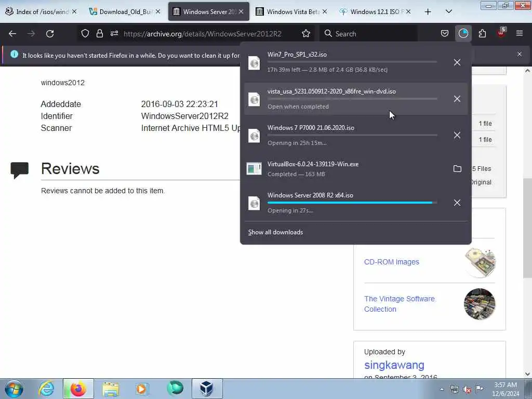Click the Action Center flag tray icon
This screenshot has height=399, width=532.
(479, 389)
